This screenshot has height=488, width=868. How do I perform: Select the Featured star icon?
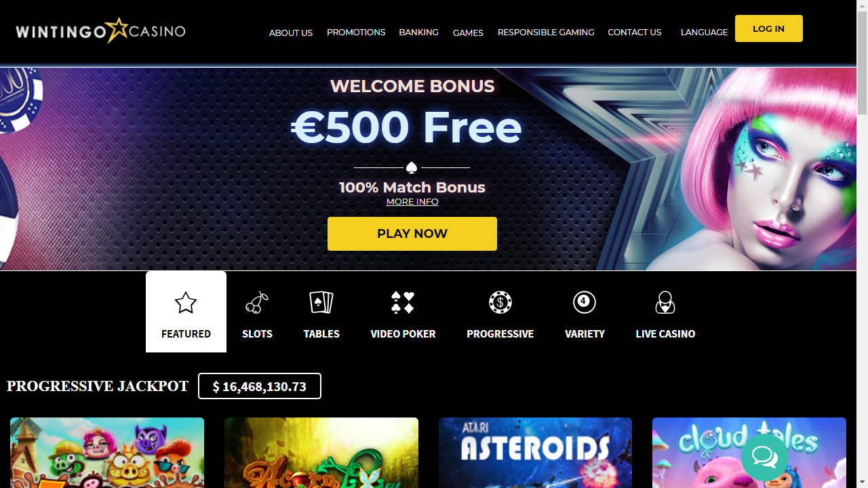(x=186, y=302)
